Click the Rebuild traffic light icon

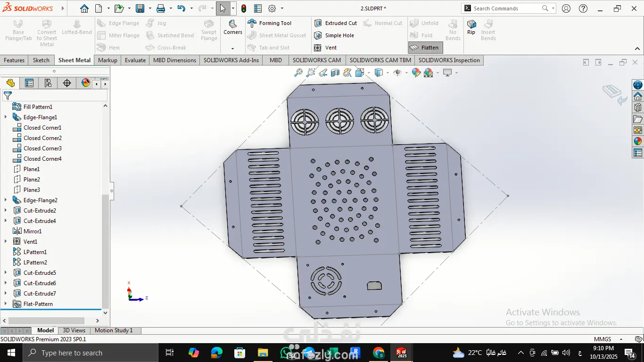coord(243,8)
